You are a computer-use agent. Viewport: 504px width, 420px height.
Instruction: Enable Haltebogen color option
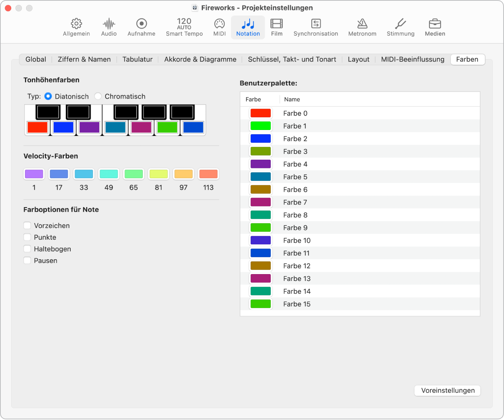(x=27, y=249)
